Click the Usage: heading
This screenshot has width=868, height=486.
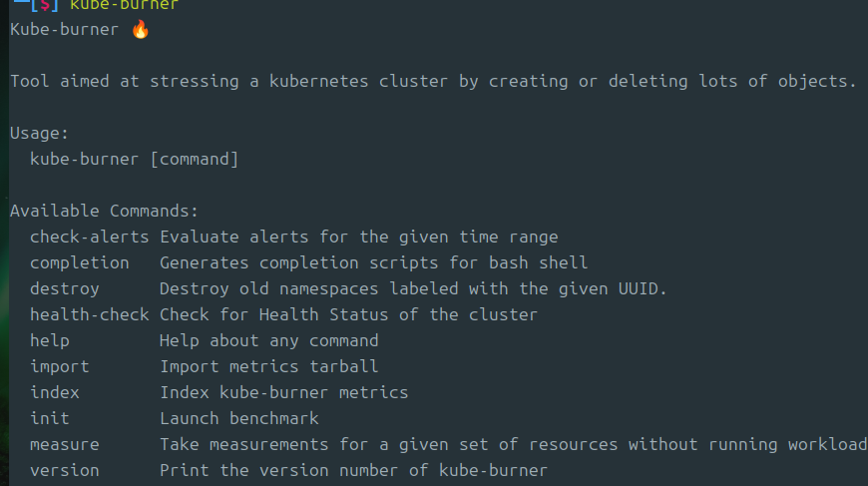pyautogui.click(x=40, y=133)
